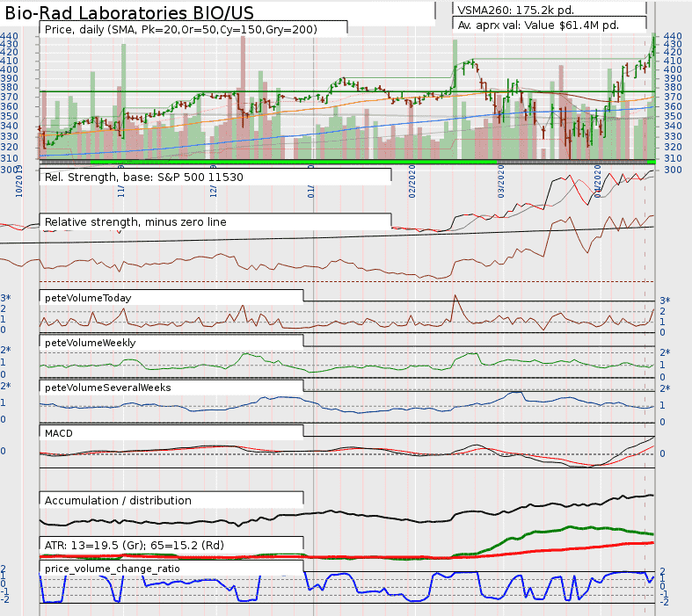Click the 04/2020 date axis marker
Viewport: 692px width, 616px height.
(x=597, y=181)
